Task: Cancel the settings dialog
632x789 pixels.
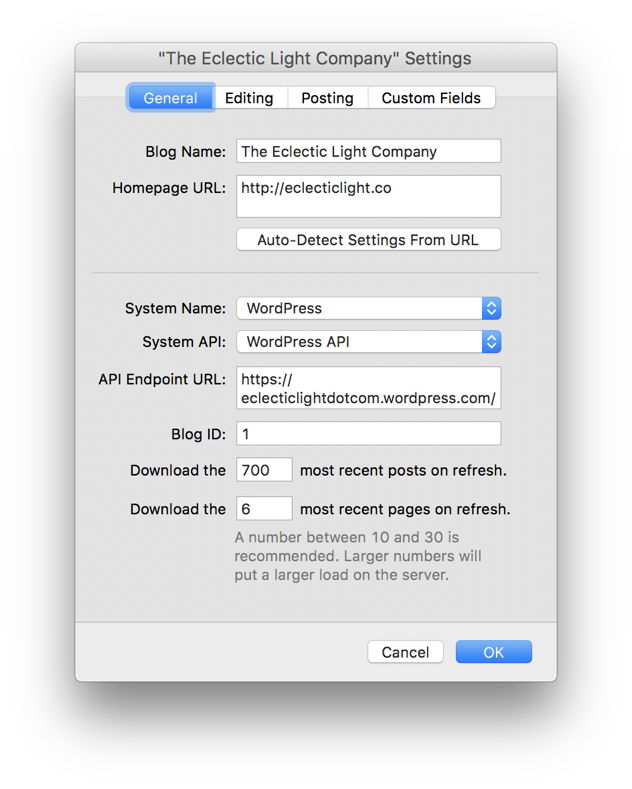Action: click(x=405, y=652)
